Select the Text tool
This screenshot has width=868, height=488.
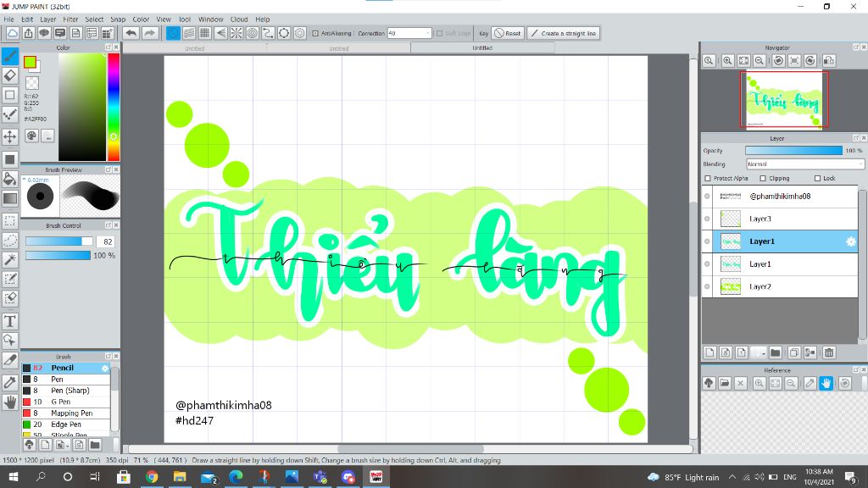tap(10, 321)
